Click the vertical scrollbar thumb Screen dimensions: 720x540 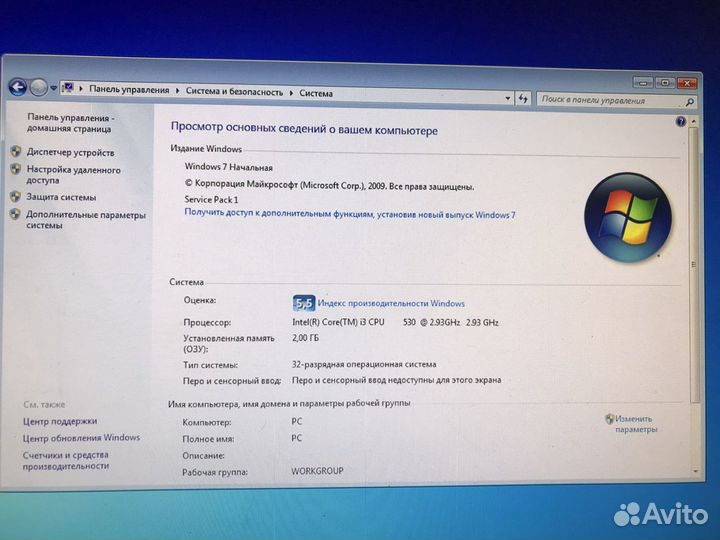click(694, 265)
